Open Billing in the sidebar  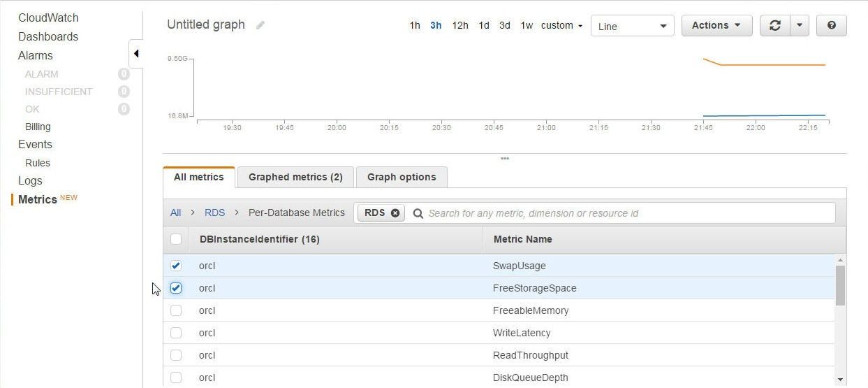(38, 127)
